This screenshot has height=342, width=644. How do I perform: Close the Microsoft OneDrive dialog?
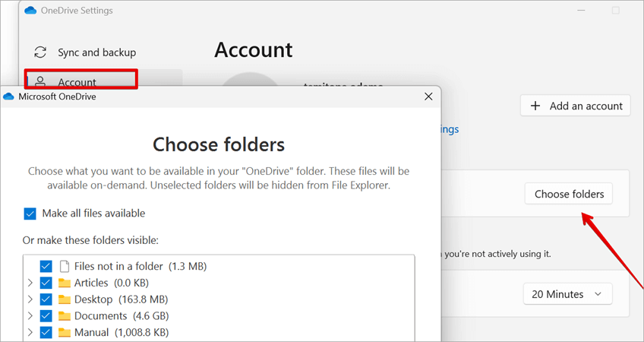click(x=429, y=97)
